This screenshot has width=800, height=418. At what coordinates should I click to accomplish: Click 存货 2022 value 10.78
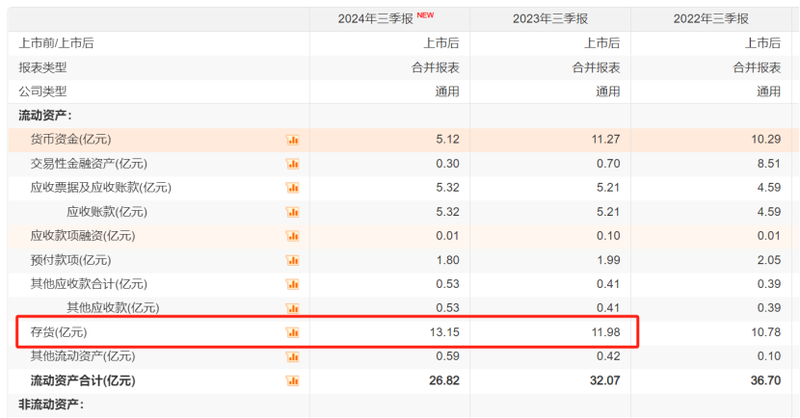pyautogui.click(x=766, y=332)
